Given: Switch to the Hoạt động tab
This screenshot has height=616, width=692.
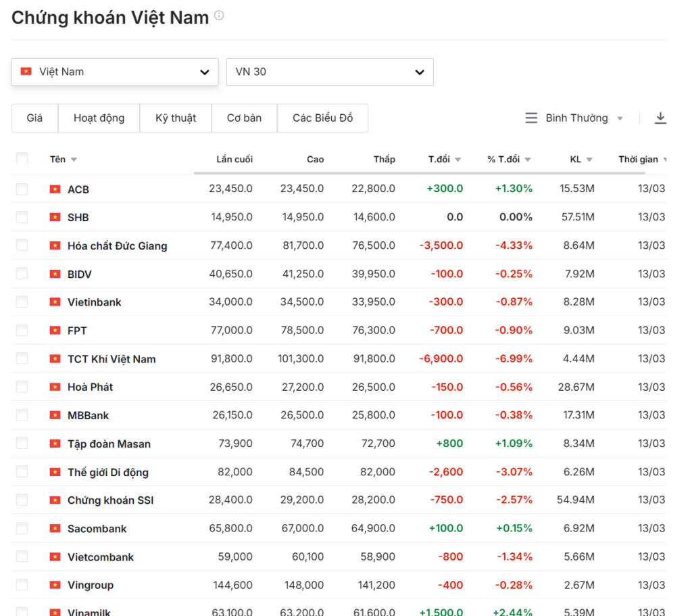Looking at the screenshot, I should [x=99, y=118].
